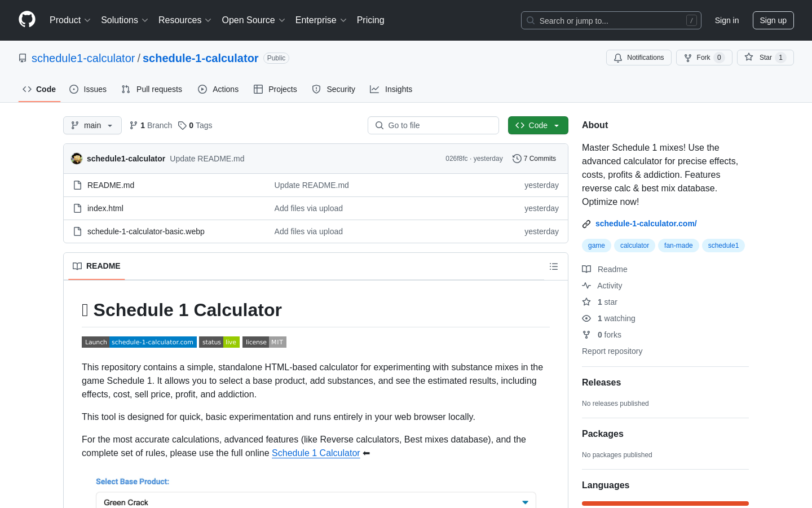
Task: Select the game topic tag
Action: point(597,246)
